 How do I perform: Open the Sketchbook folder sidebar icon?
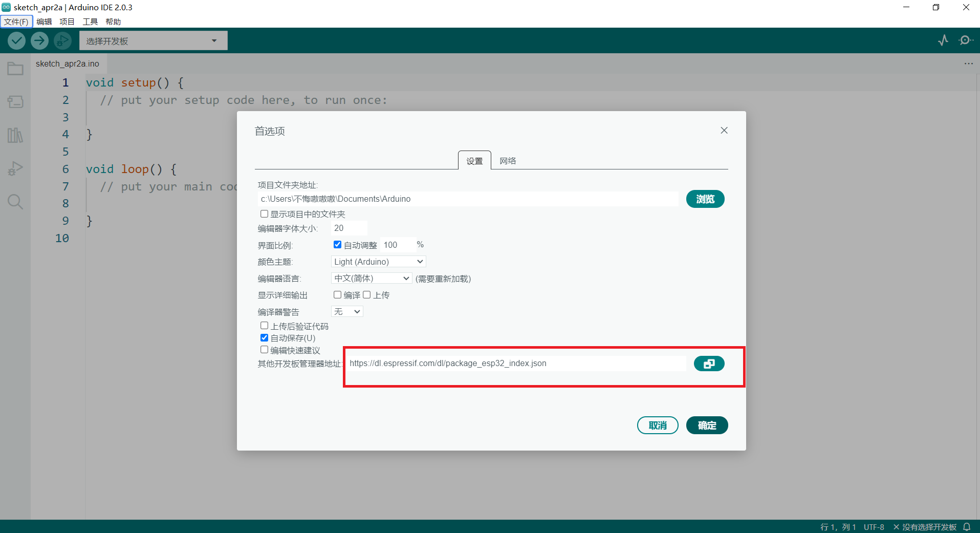[x=15, y=69]
